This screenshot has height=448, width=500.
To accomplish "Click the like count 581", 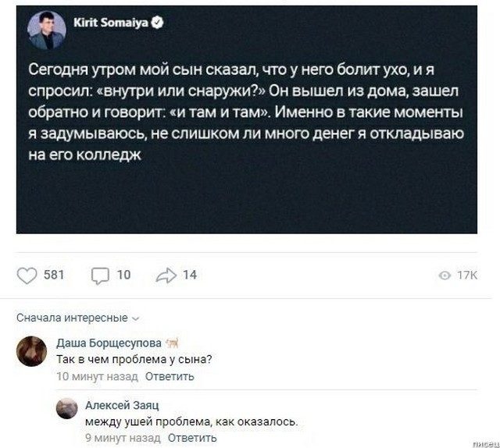I will click(53, 275).
